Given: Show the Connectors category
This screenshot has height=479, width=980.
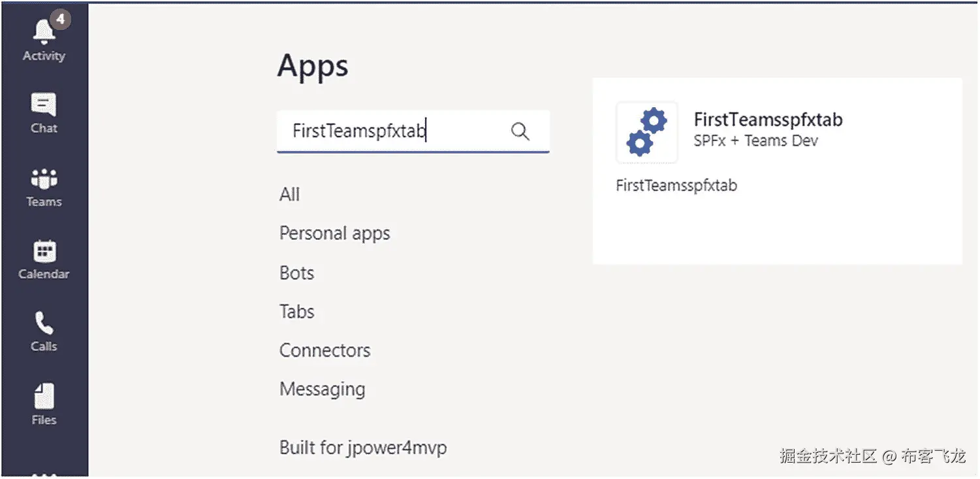Looking at the screenshot, I should (324, 350).
